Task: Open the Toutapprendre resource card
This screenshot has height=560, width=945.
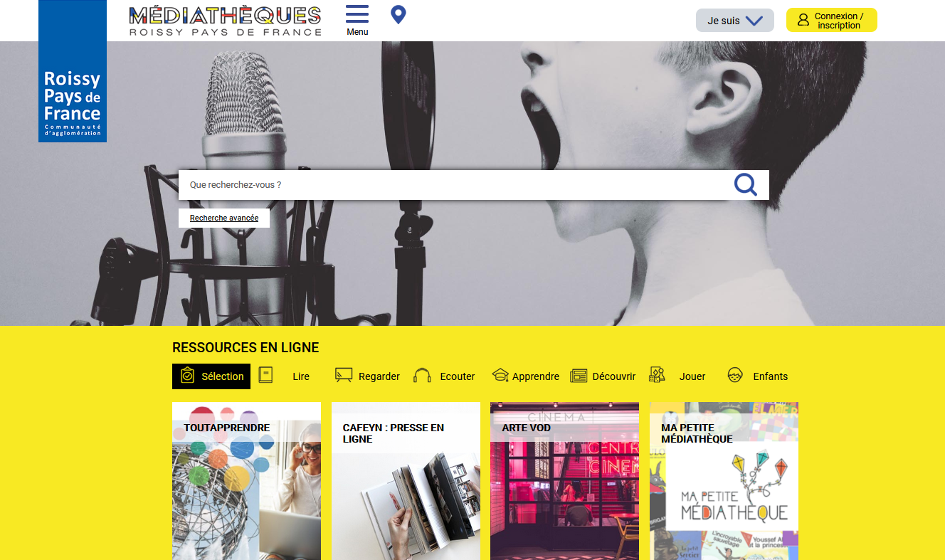Action: [x=246, y=481]
